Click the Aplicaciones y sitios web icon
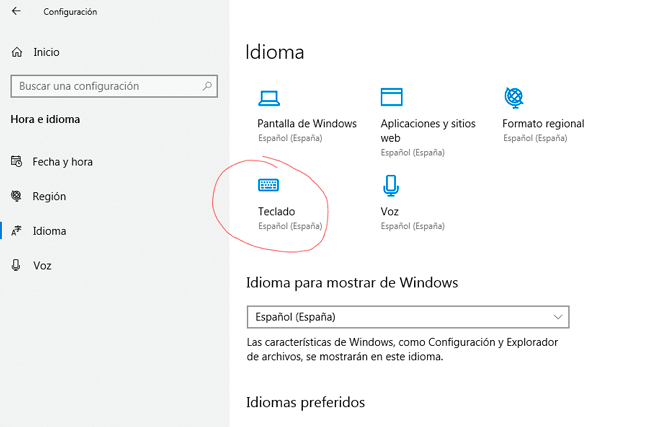This screenshot has width=650, height=427. coord(391,98)
